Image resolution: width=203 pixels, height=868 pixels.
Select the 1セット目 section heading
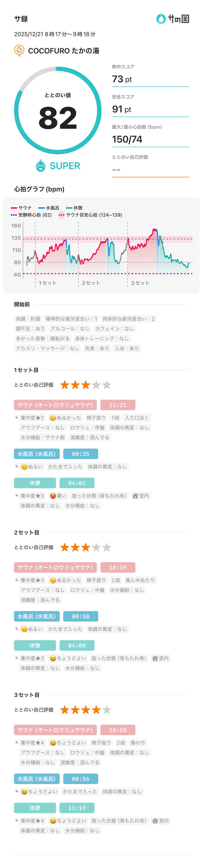(x=22, y=369)
